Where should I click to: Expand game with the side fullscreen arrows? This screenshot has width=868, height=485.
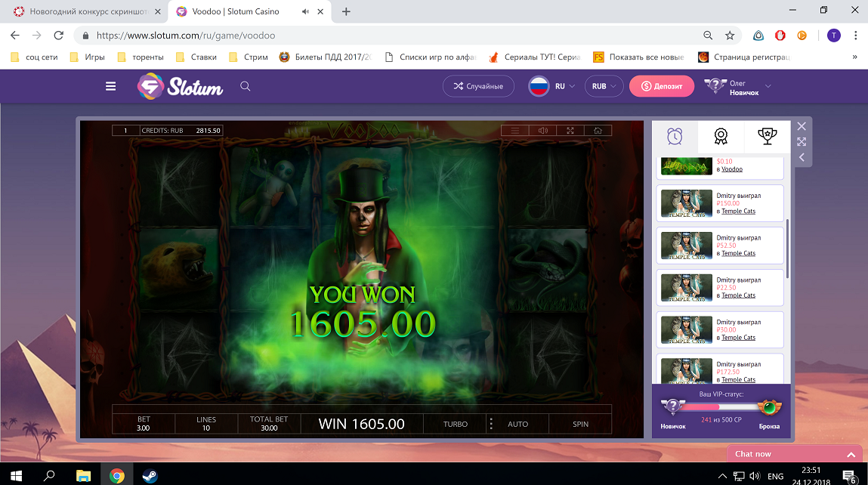point(802,142)
